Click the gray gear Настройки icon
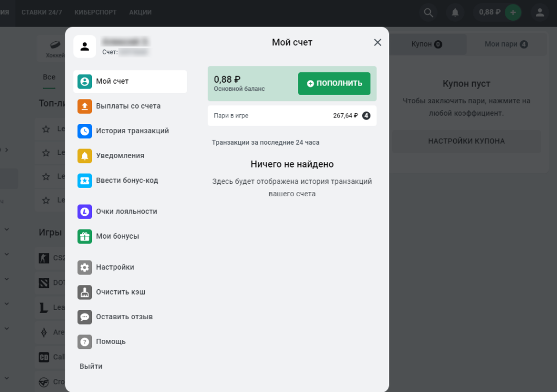Viewport: 557px width, 392px height. pyautogui.click(x=84, y=267)
